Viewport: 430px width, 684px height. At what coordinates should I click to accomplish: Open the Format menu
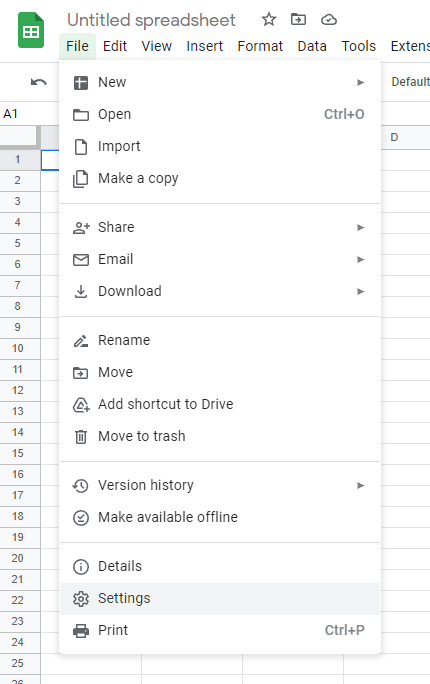(260, 46)
